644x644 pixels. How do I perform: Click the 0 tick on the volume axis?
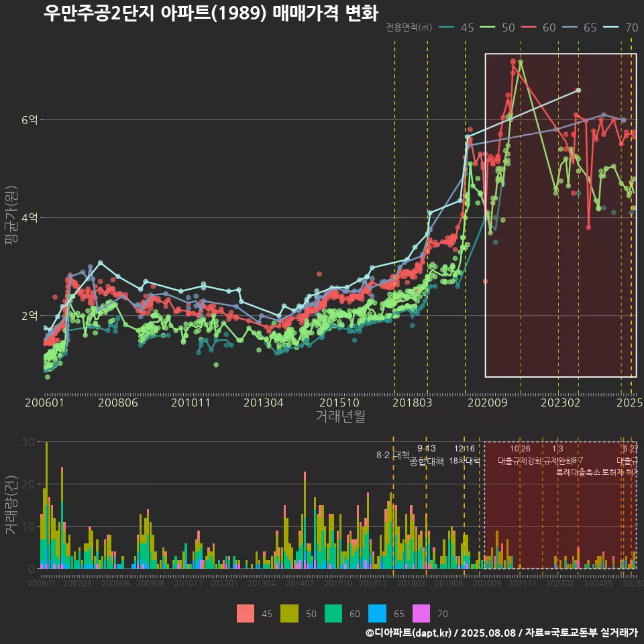pyautogui.click(x=32, y=569)
